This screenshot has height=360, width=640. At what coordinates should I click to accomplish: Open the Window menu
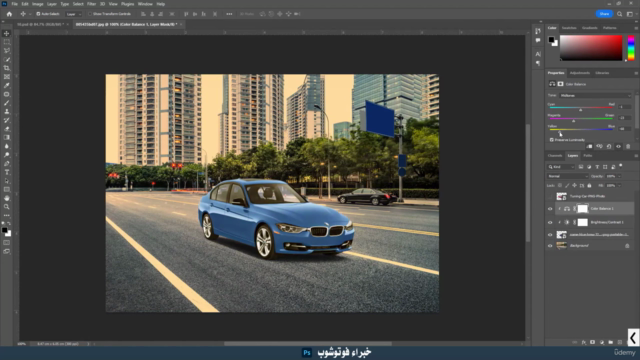coord(145,4)
